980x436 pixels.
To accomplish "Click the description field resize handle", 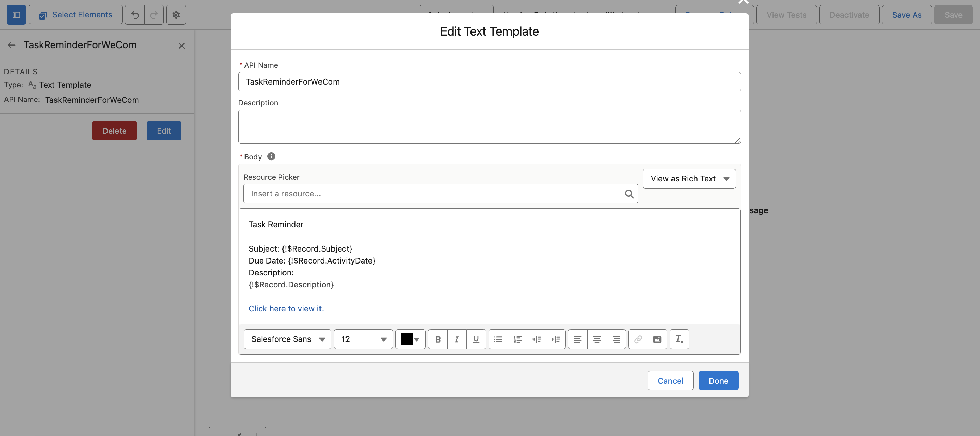I will point(737,140).
